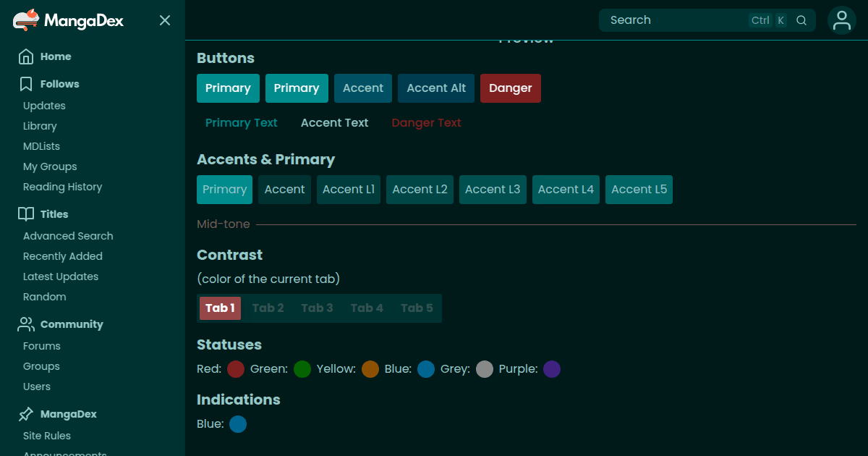Screen dimensions: 868x456
Task: Click the red Danger button
Action: point(511,88)
